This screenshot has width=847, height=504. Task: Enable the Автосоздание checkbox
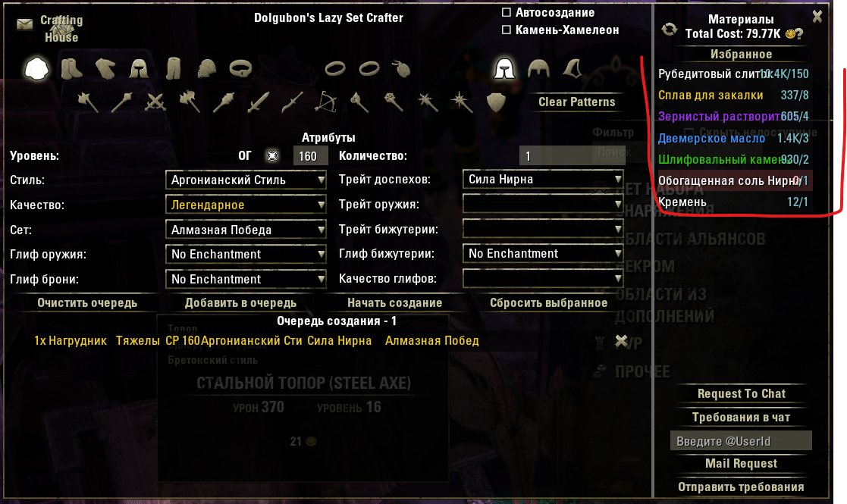tap(506, 12)
